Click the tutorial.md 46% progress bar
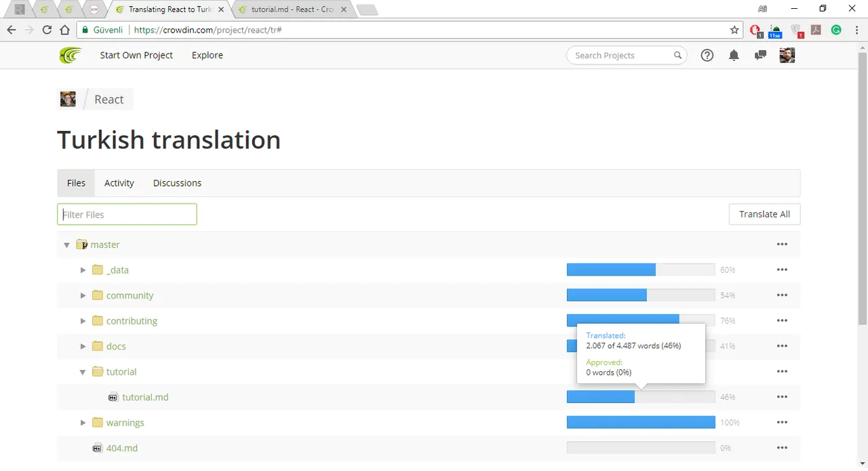 click(641, 397)
